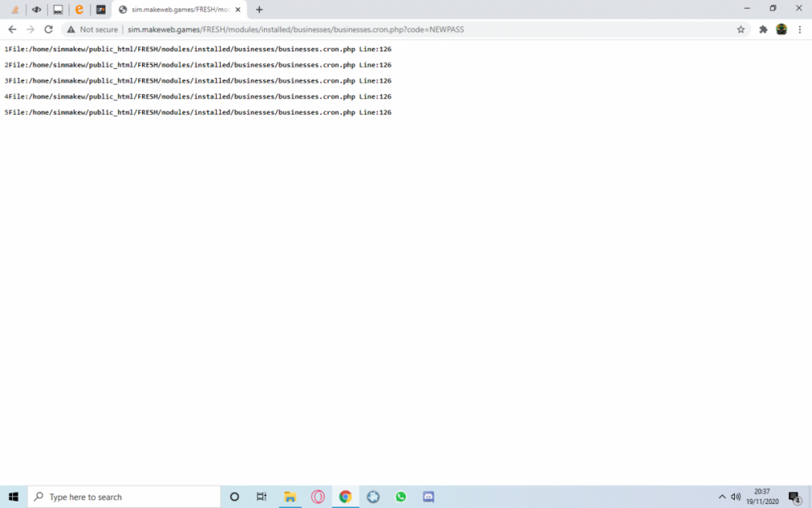Click the address bar URL

tap(296, 29)
